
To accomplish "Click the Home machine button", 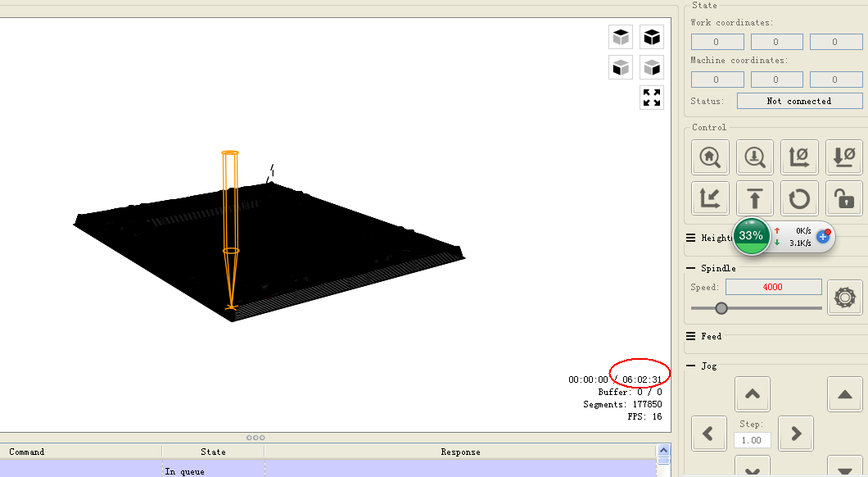I will [x=710, y=157].
